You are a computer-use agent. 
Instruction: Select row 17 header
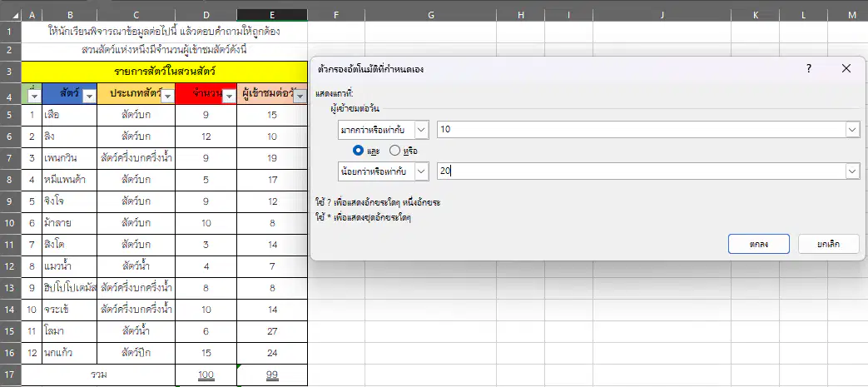(x=11, y=375)
